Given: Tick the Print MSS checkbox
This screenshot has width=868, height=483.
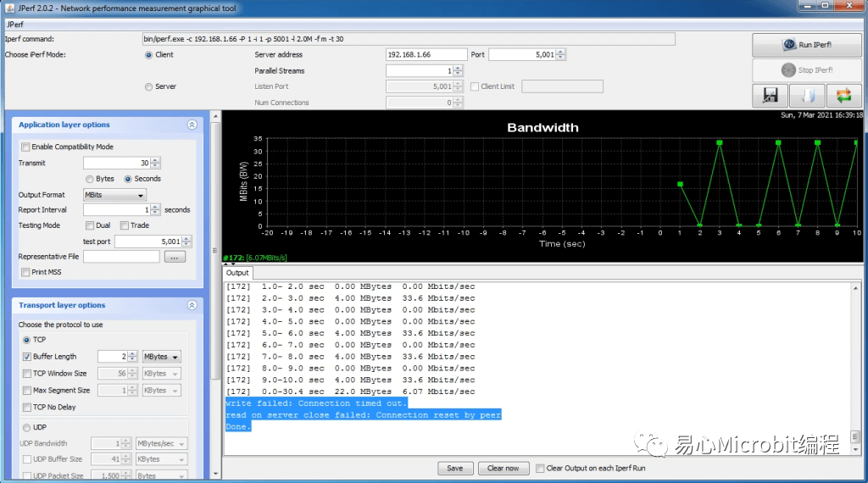Looking at the screenshot, I should click(x=25, y=272).
